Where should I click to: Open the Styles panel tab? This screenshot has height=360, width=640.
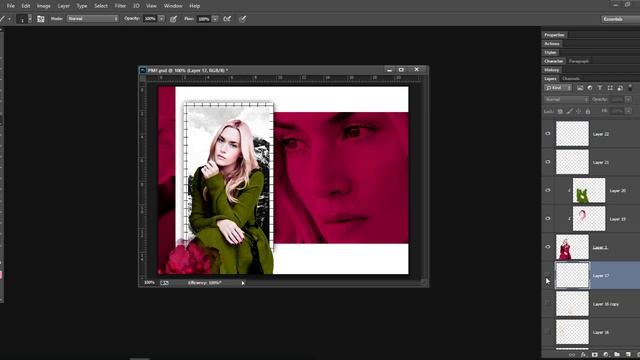550,53
